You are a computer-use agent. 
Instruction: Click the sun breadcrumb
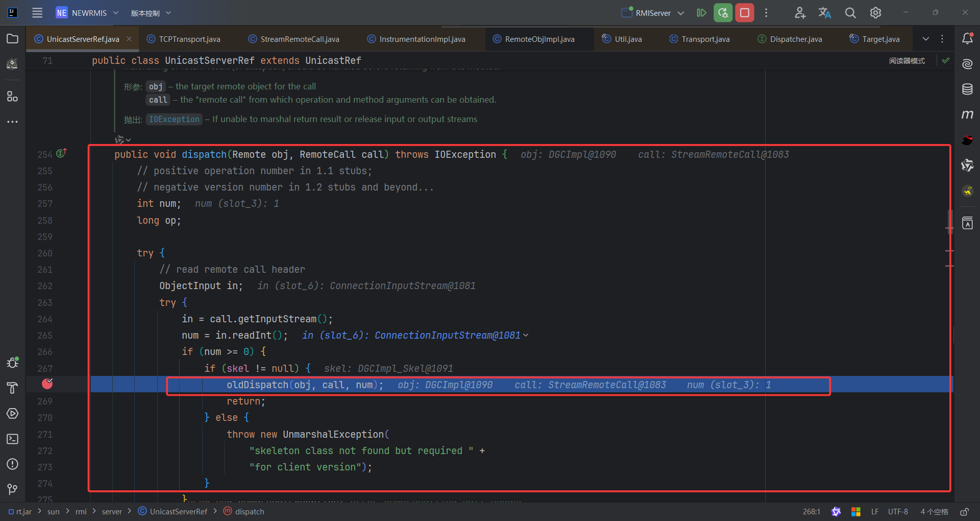coord(54,511)
